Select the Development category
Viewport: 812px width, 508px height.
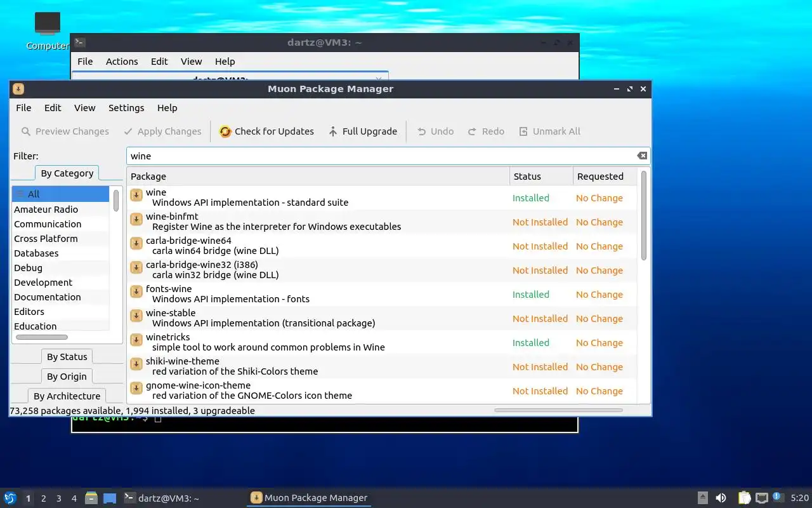point(60,283)
